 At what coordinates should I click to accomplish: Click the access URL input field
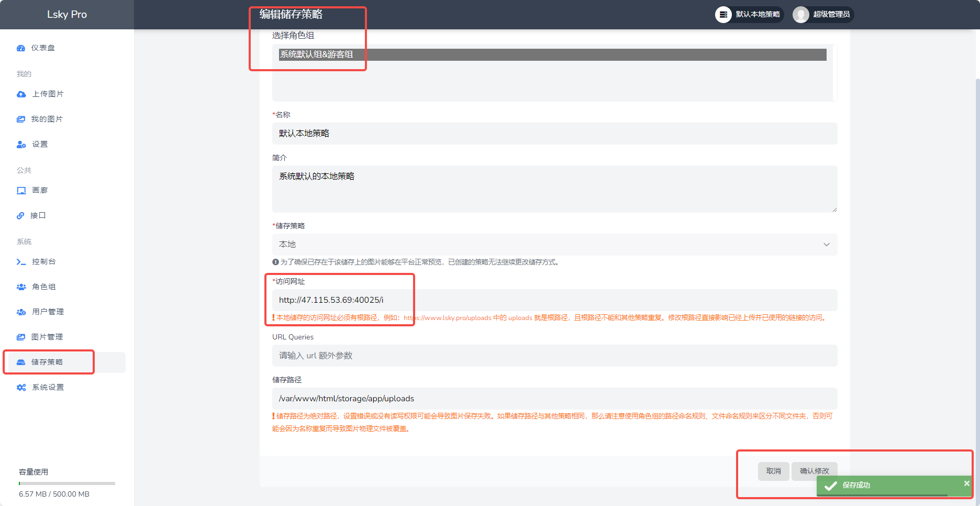[554, 300]
